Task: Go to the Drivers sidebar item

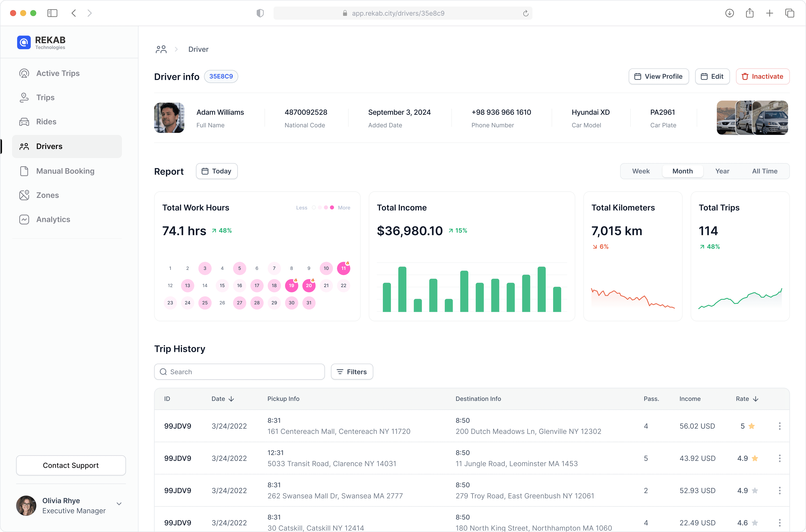Action: click(x=50, y=147)
